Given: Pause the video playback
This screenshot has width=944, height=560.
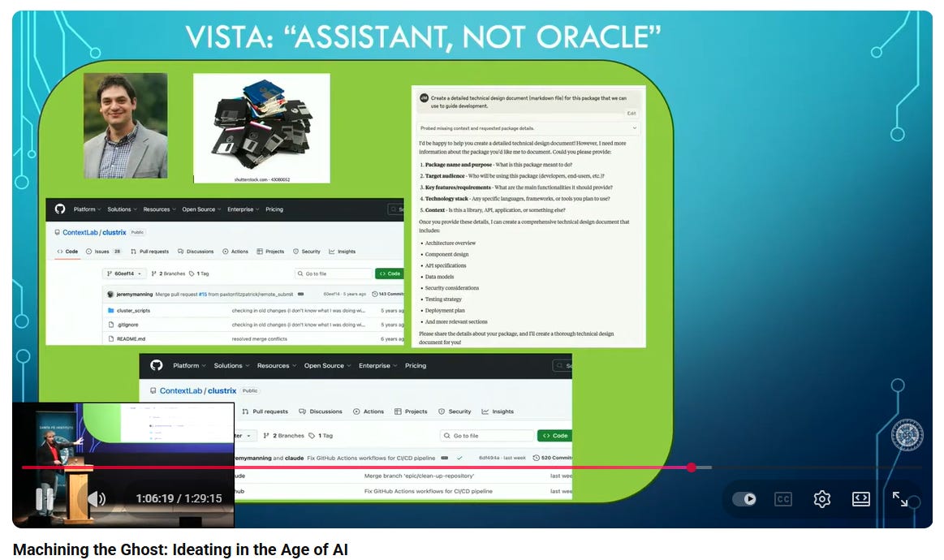Looking at the screenshot, I should [45, 498].
